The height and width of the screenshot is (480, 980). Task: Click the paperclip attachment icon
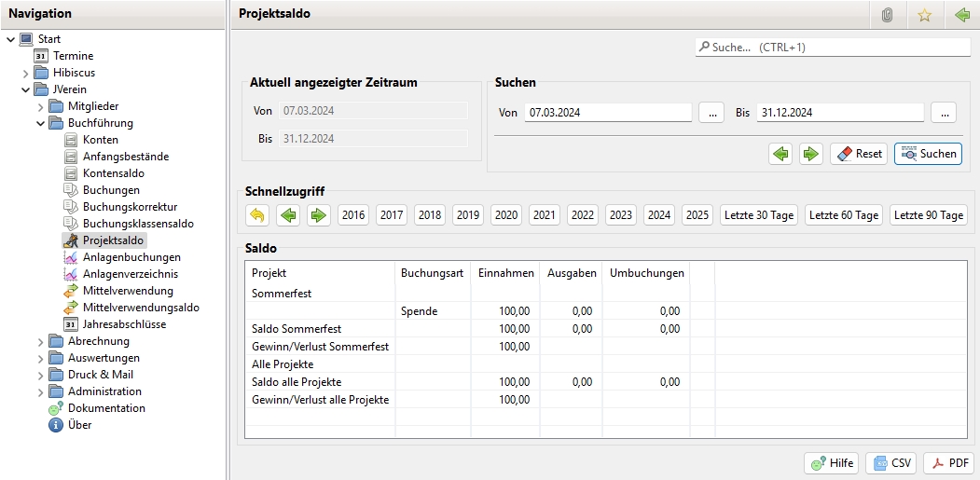886,15
